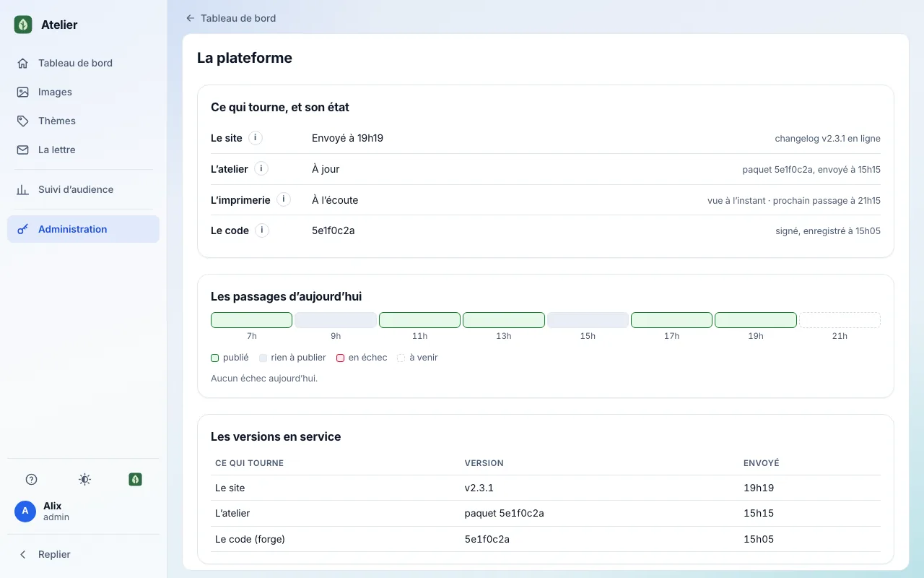Click 'paquet 5e1f0c2a, envoyé à 15h15' status text
The height and width of the screenshot is (578, 924).
[x=811, y=169]
